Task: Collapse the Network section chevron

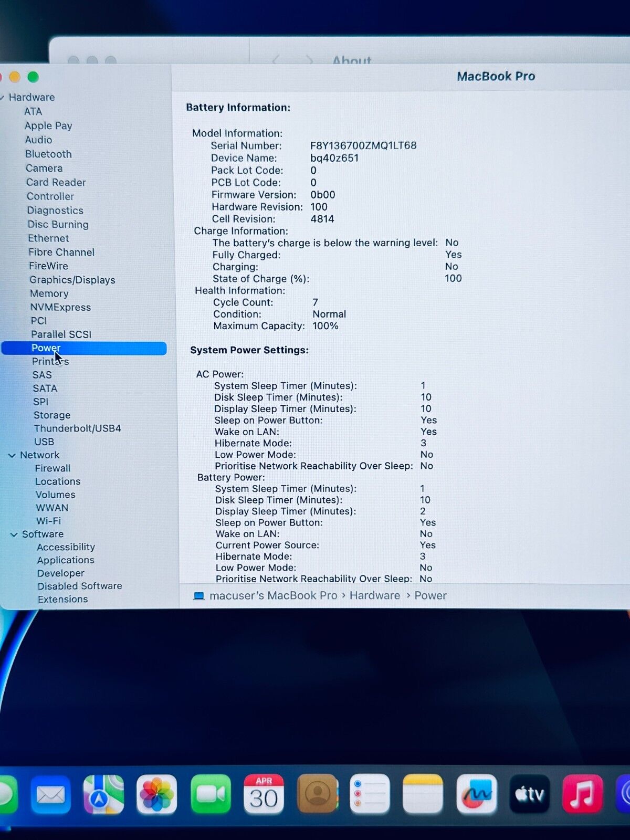Action: [x=12, y=456]
